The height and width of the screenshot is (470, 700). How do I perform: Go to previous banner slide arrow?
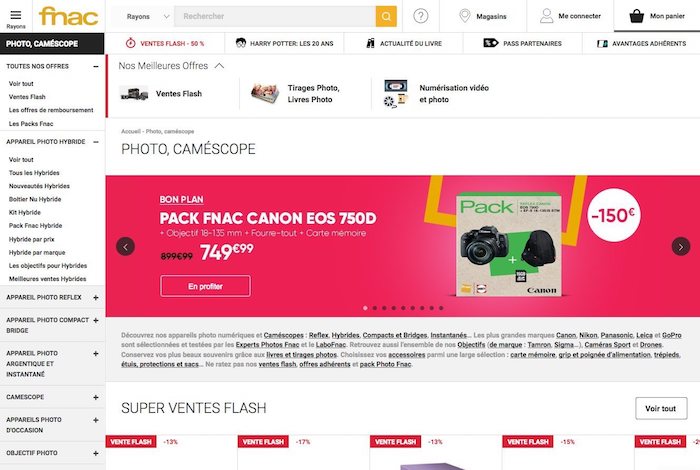(x=125, y=246)
